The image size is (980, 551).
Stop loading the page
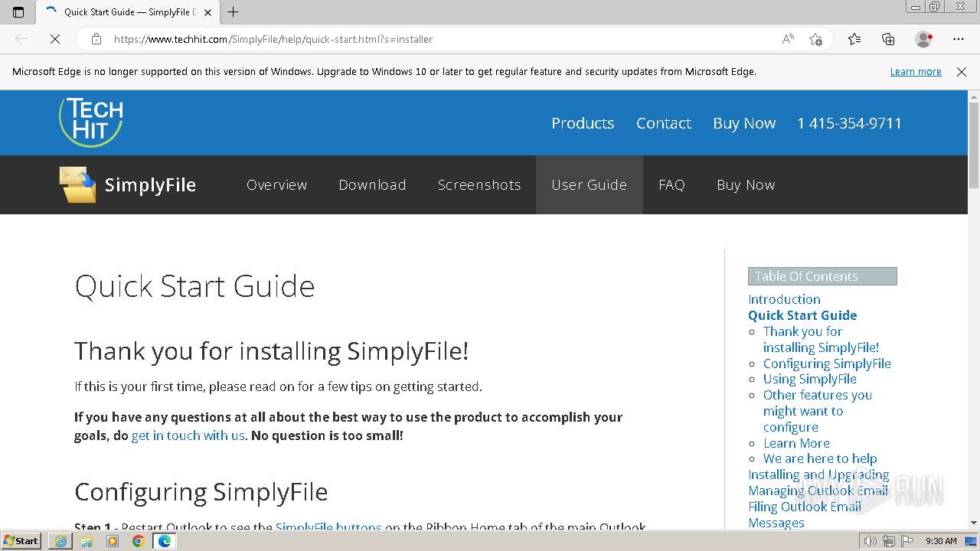pos(55,39)
